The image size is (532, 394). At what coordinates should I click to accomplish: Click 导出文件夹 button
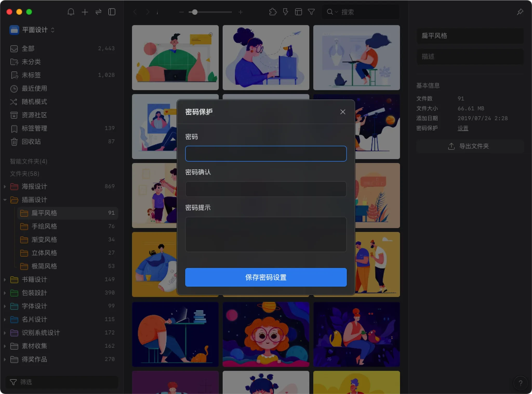470,146
